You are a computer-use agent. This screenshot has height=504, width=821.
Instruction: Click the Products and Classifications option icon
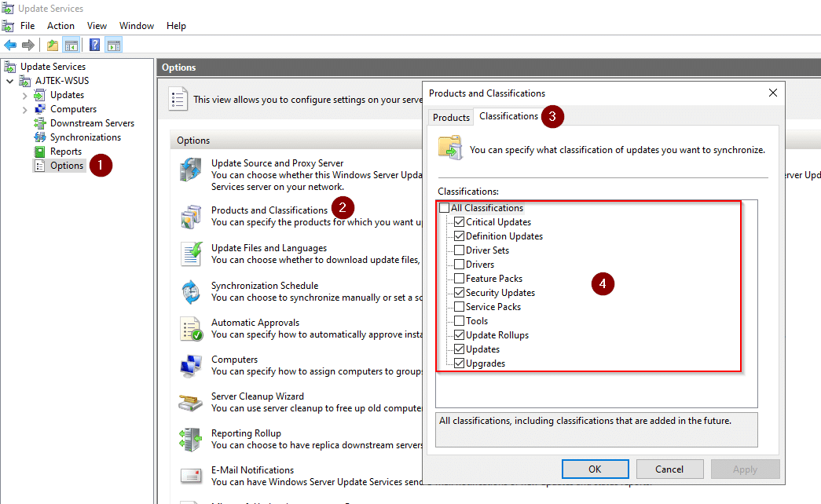point(191,217)
